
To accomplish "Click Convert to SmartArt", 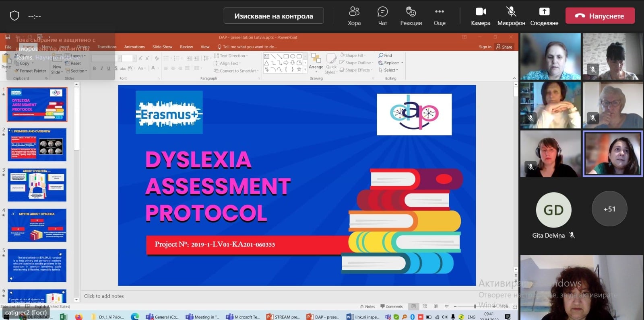I will click(x=235, y=71).
